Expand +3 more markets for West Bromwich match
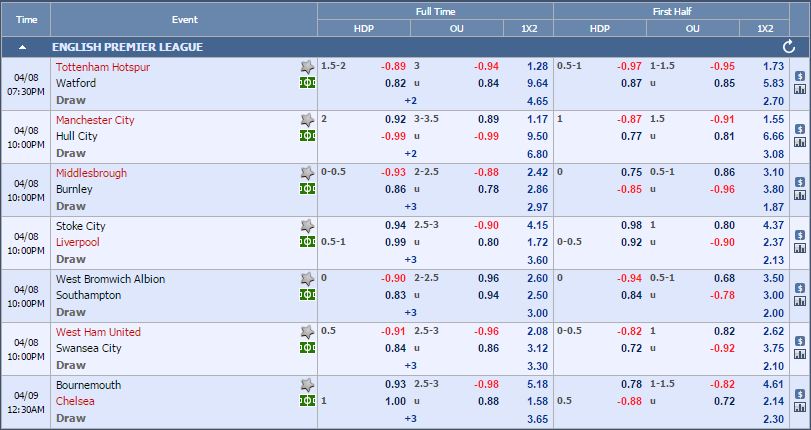Viewport: 811px width, 430px height. tap(411, 313)
